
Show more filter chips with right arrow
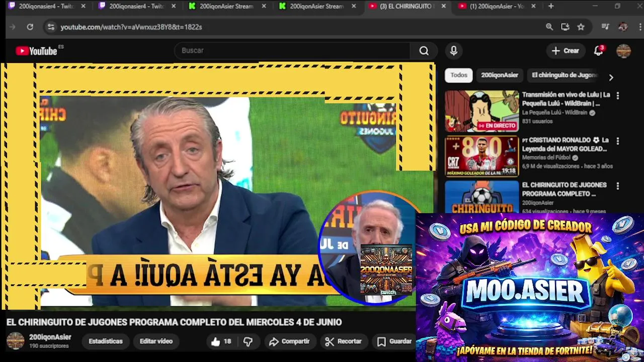(611, 77)
